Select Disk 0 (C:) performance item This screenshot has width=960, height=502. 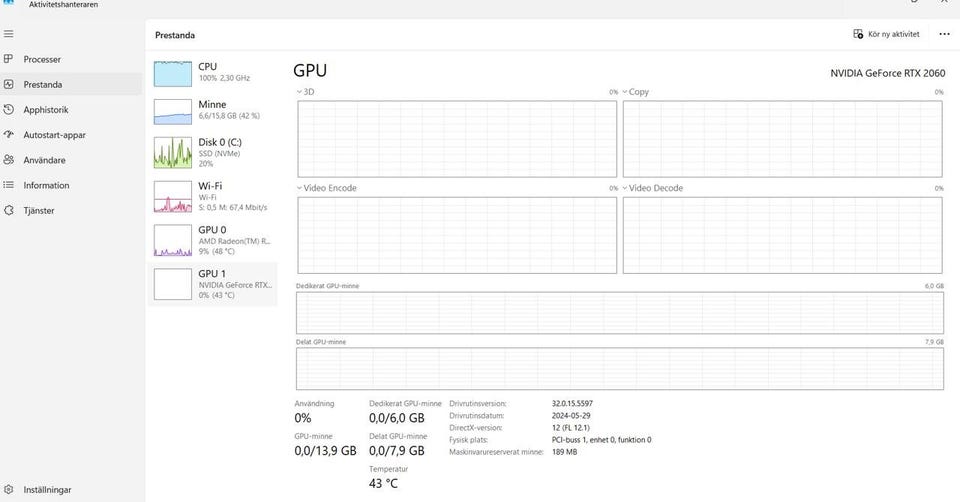tap(212, 152)
